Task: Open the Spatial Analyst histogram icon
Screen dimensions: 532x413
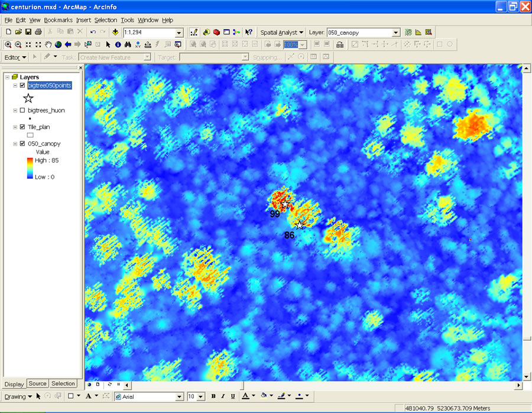Action: click(x=419, y=33)
